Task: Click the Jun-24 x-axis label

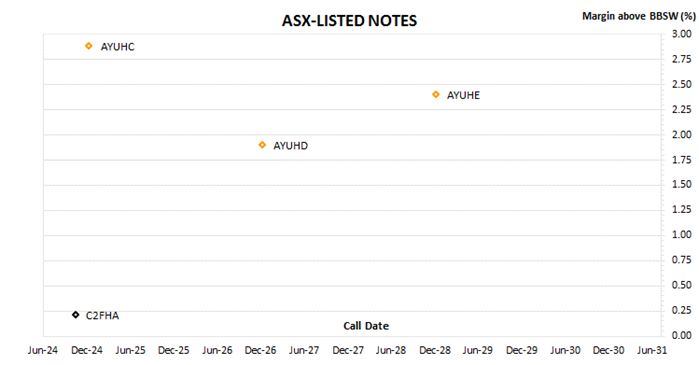Action: click(x=43, y=350)
